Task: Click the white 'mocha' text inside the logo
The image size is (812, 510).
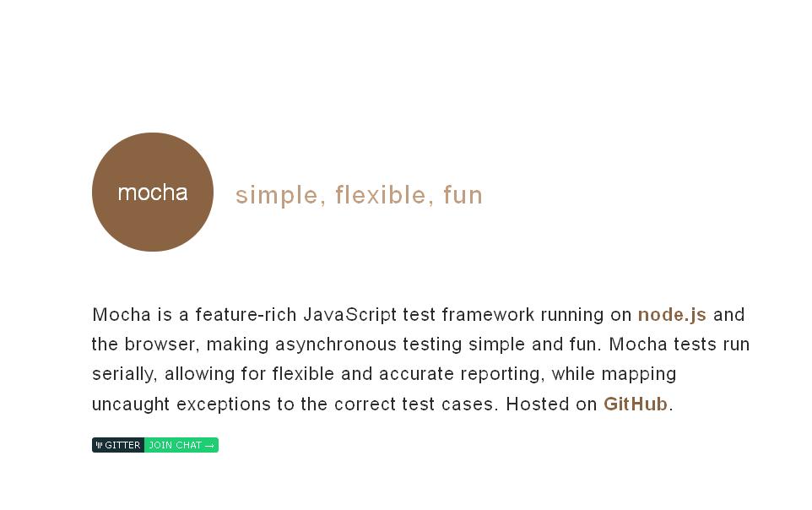Action: click(153, 193)
